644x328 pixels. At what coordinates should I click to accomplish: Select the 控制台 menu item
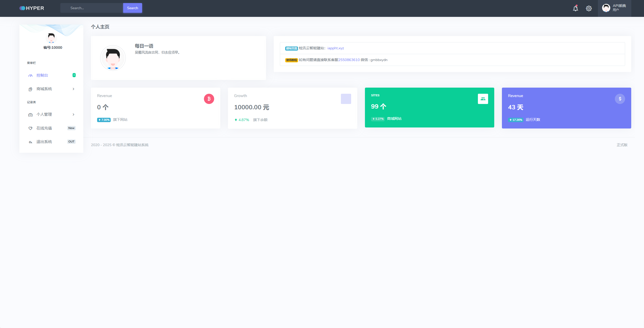tap(51, 75)
